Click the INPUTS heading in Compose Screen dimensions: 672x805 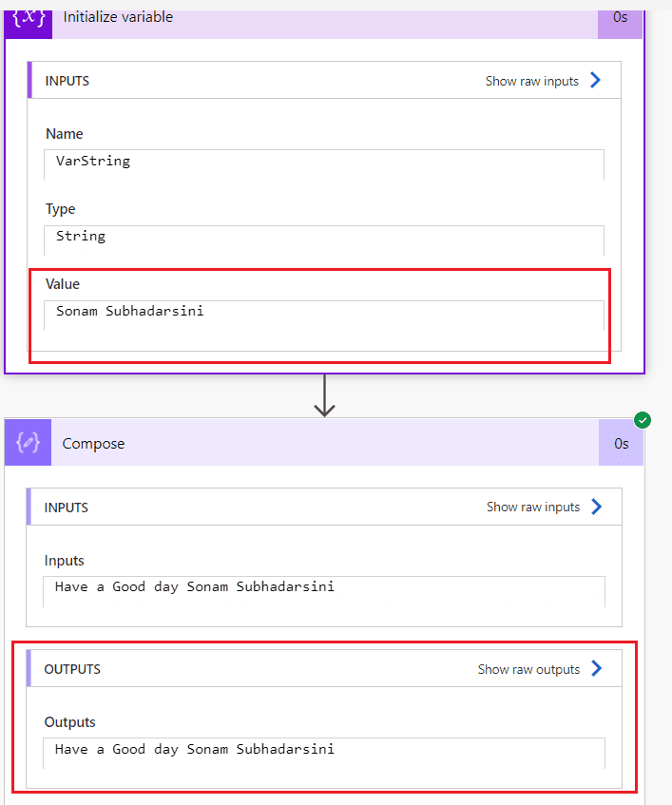[x=67, y=508]
